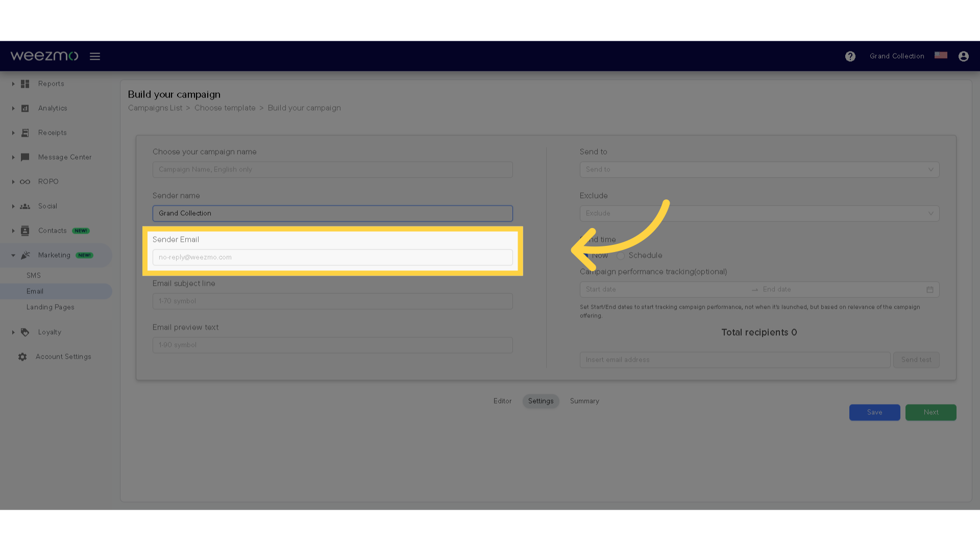Toggle the hamburger menu icon

click(x=95, y=56)
